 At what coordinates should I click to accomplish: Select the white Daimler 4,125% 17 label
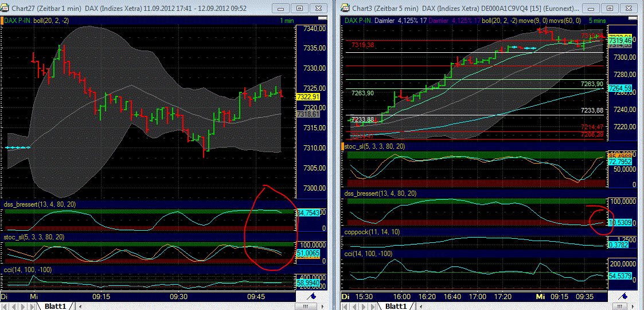pos(400,20)
